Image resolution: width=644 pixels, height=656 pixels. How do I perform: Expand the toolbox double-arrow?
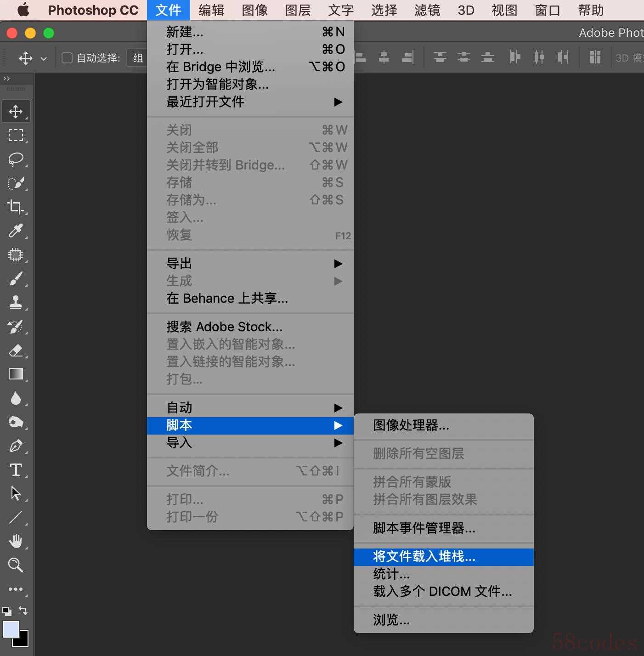tap(6, 79)
